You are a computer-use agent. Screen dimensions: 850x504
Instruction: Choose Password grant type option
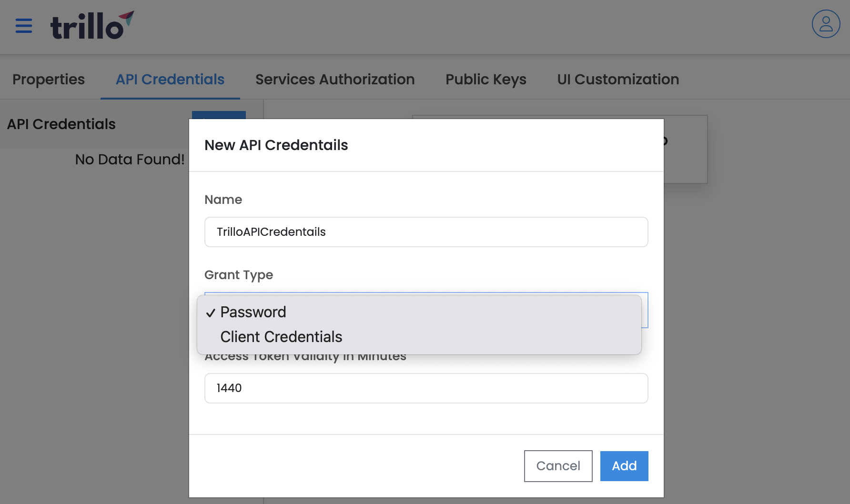click(x=253, y=312)
